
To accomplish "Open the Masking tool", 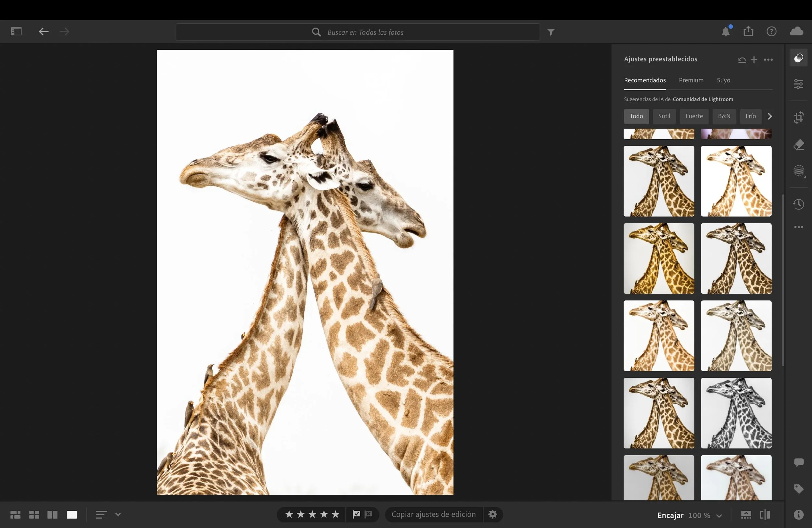I will (798, 170).
